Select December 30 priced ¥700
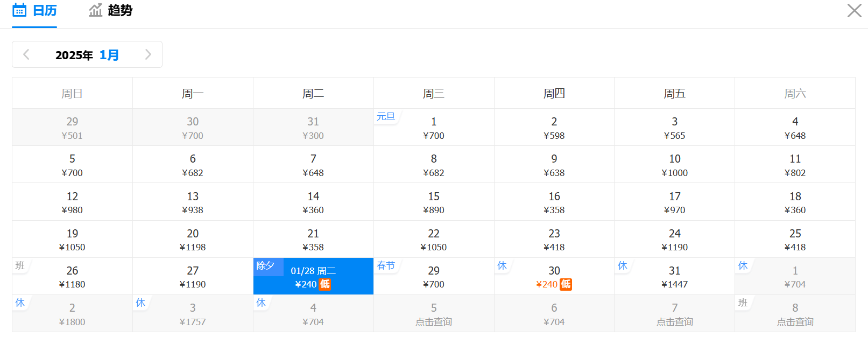Viewport: 868px width, 337px height. (193, 128)
